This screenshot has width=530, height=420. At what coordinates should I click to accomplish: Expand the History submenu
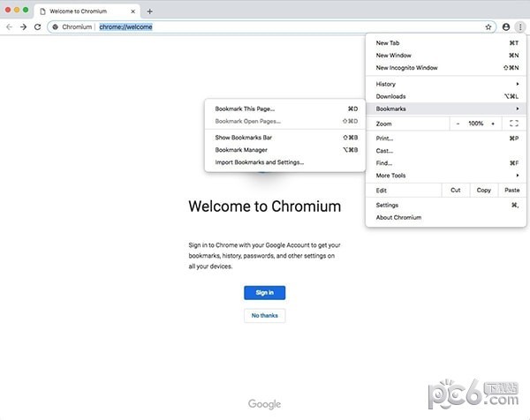(446, 84)
